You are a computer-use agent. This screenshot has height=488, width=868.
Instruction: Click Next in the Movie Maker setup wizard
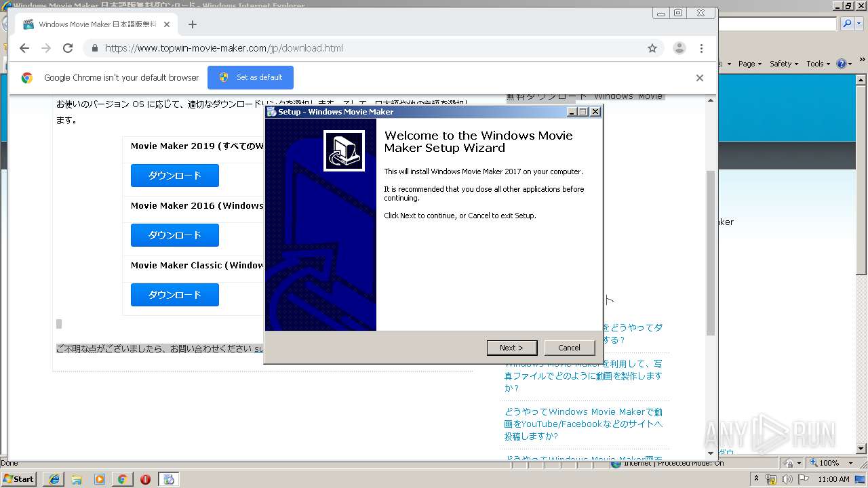coord(512,348)
